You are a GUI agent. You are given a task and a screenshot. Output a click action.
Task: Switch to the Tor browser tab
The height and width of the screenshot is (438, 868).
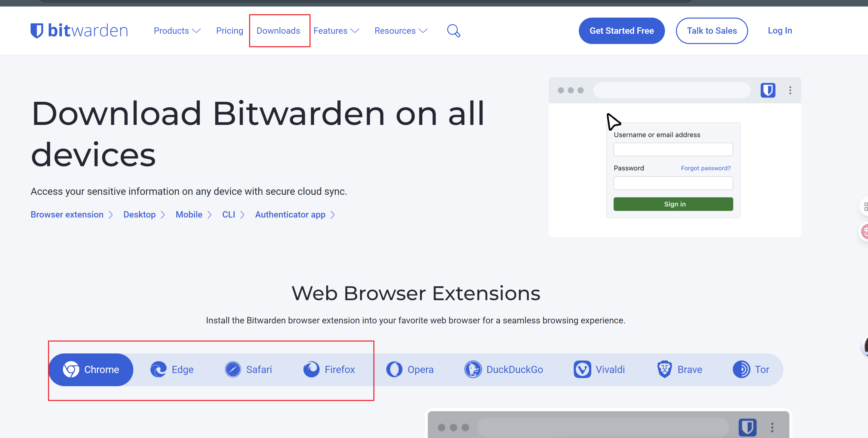click(751, 369)
